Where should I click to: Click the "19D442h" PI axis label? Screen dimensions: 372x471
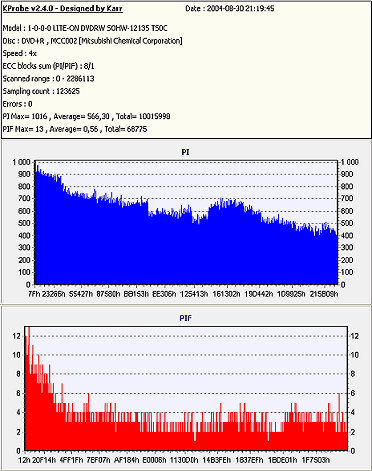tap(259, 294)
